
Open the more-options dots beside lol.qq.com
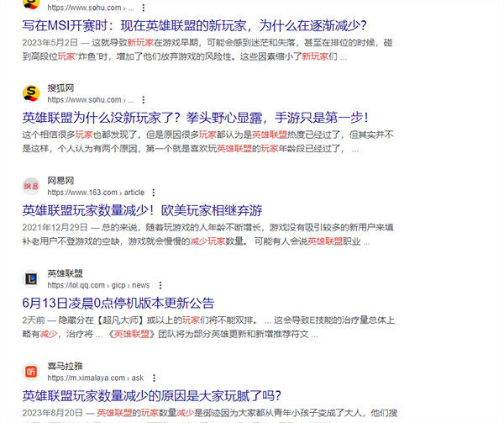click(x=160, y=285)
